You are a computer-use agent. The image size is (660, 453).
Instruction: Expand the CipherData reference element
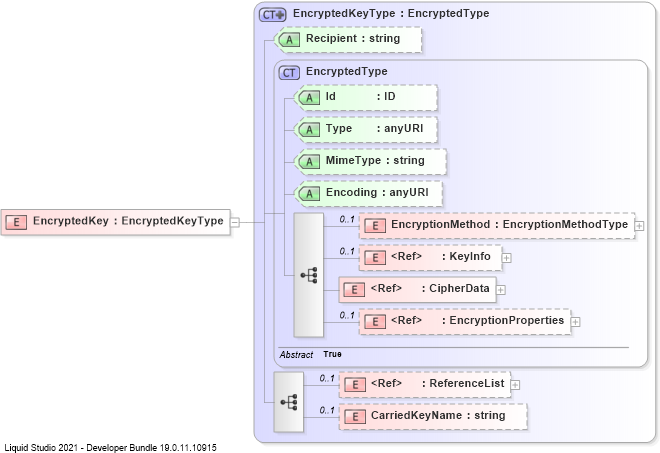point(500,290)
